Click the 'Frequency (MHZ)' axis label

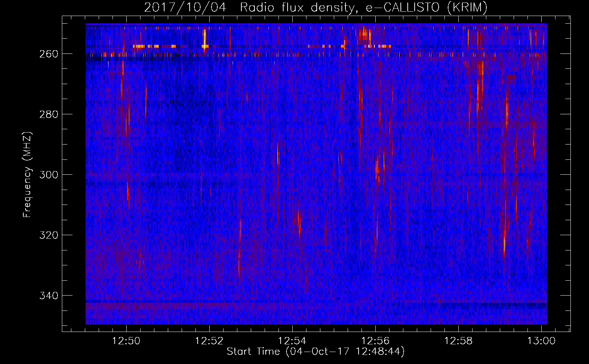pyautogui.click(x=27, y=174)
